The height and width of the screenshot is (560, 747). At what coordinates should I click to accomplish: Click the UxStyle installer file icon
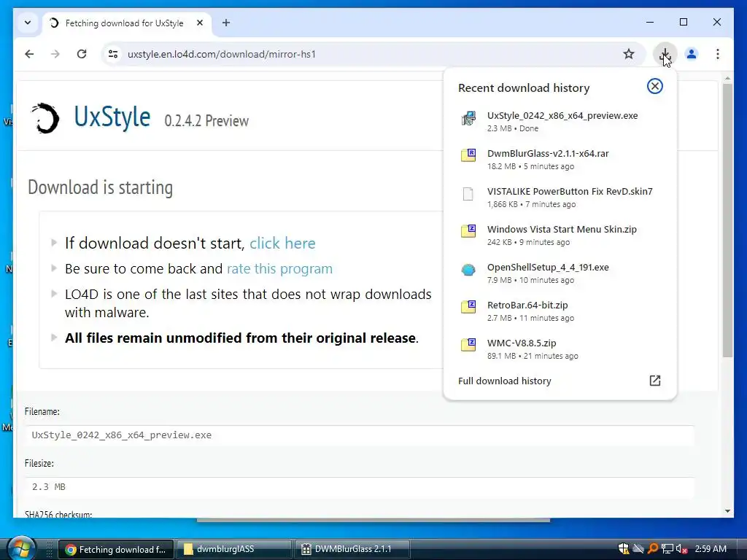tap(468, 117)
